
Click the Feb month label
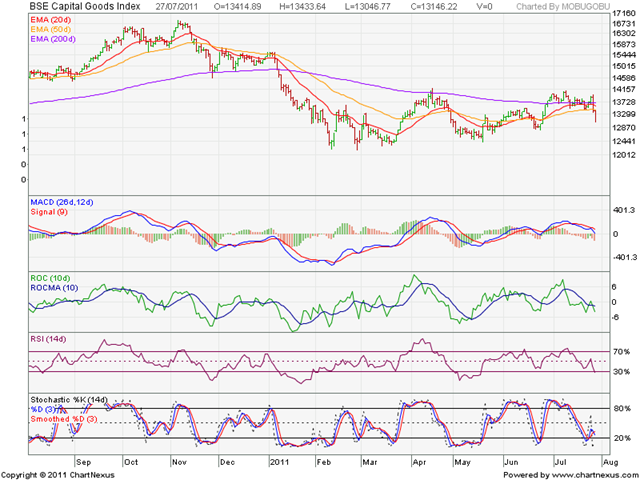(x=324, y=463)
